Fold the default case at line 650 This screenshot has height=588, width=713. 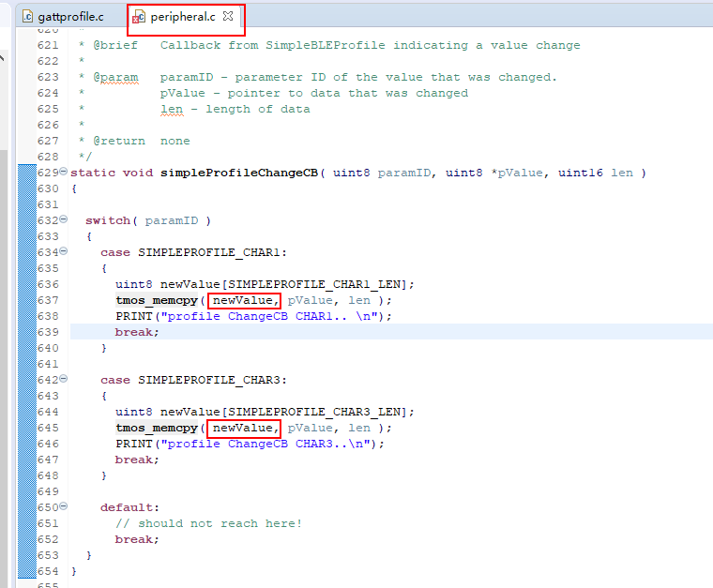click(63, 506)
